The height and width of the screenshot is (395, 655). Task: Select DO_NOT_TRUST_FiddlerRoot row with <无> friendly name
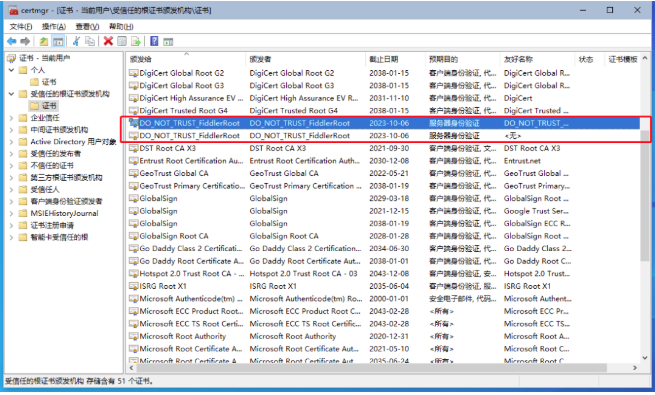click(383, 136)
